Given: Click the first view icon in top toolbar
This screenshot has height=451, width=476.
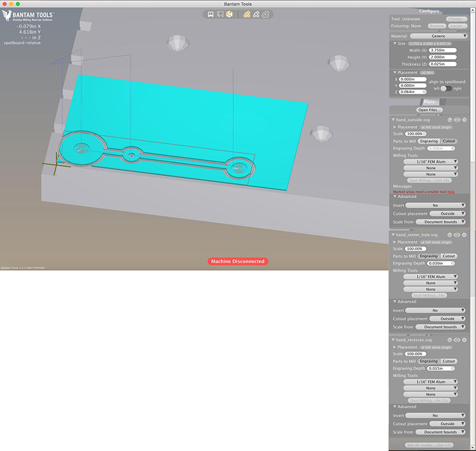Looking at the screenshot, I should pyautogui.click(x=211, y=14).
